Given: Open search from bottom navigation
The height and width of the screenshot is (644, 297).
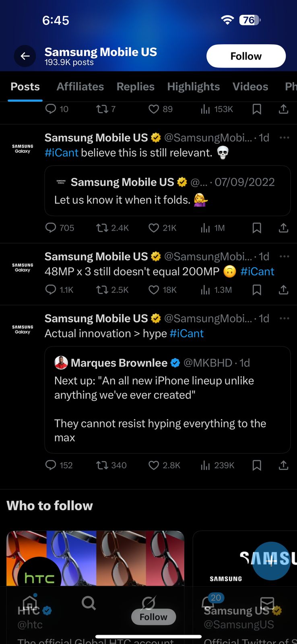Looking at the screenshot, I should (x=89, y=603).
